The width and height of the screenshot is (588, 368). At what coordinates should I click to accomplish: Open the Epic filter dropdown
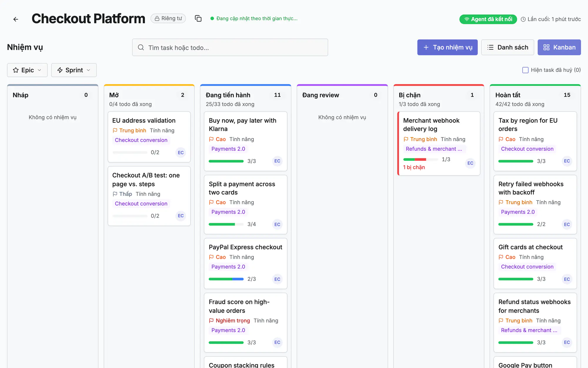pos(27,70)
